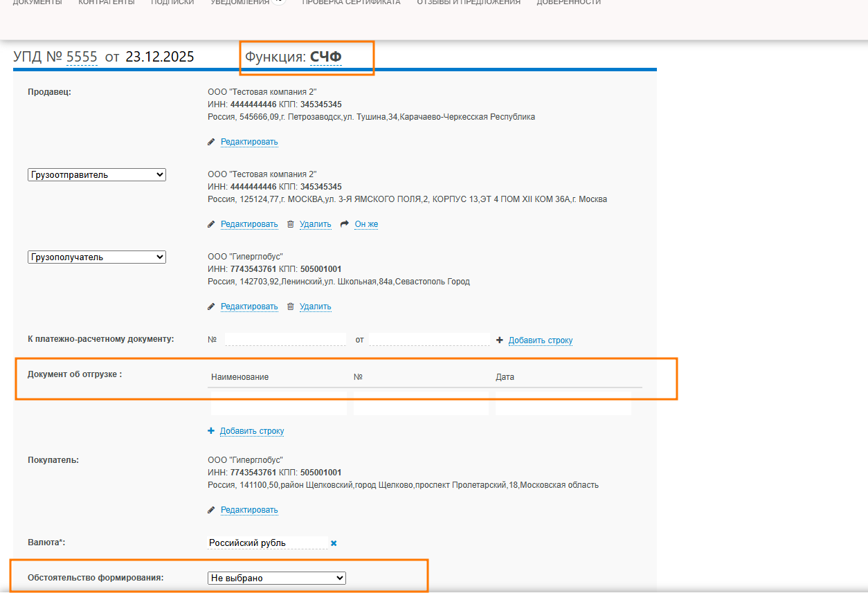This screenshot has height=593, width=868.
Task: Click Редактировать link for Грузоотправитель
Action: click(x=249, y=224)
